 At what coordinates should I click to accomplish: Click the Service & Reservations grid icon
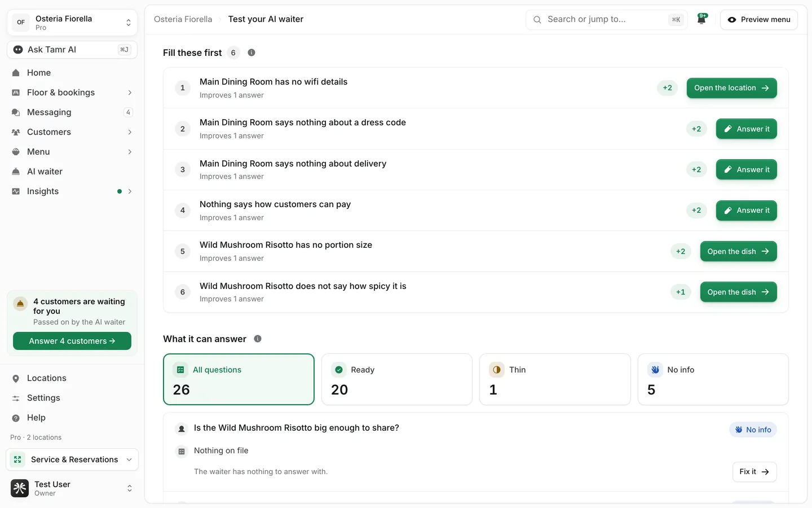[x=17, y=459]
